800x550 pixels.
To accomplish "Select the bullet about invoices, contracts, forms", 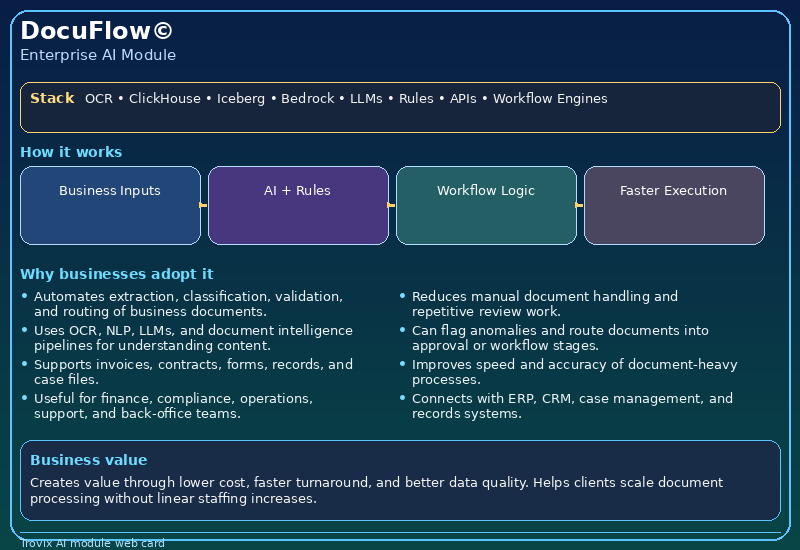I will pos(193,372).
